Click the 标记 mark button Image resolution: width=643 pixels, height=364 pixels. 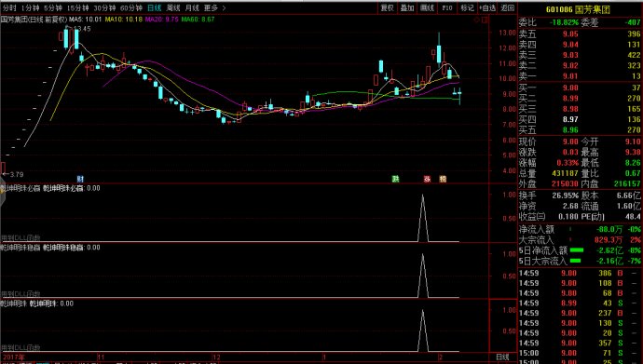click(467, 7)
